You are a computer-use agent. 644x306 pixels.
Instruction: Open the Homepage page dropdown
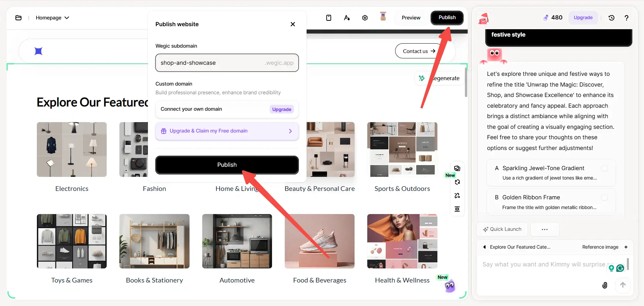point(52,18)
